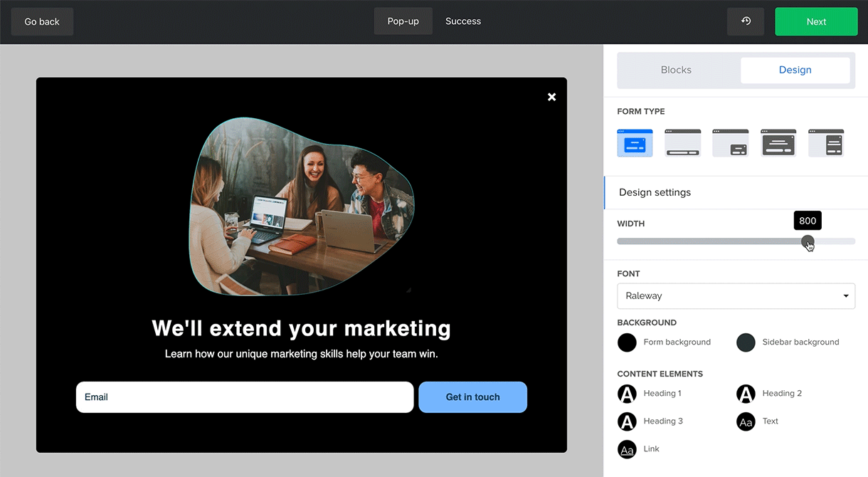Image resolution: width=868 pixels, height=477 pixels.
Task: Switch to the Blocks tab
Action: 675,70
